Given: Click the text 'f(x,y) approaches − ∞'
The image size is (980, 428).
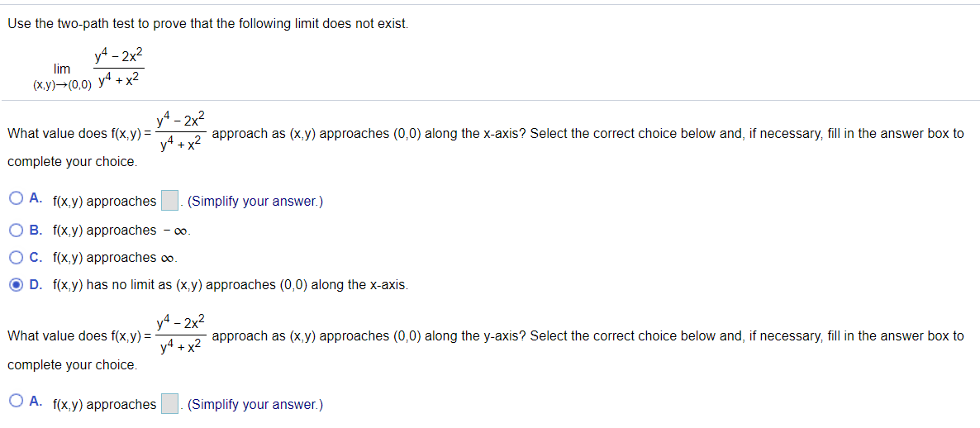Looking at the screenshot, I should click(121, 230).
